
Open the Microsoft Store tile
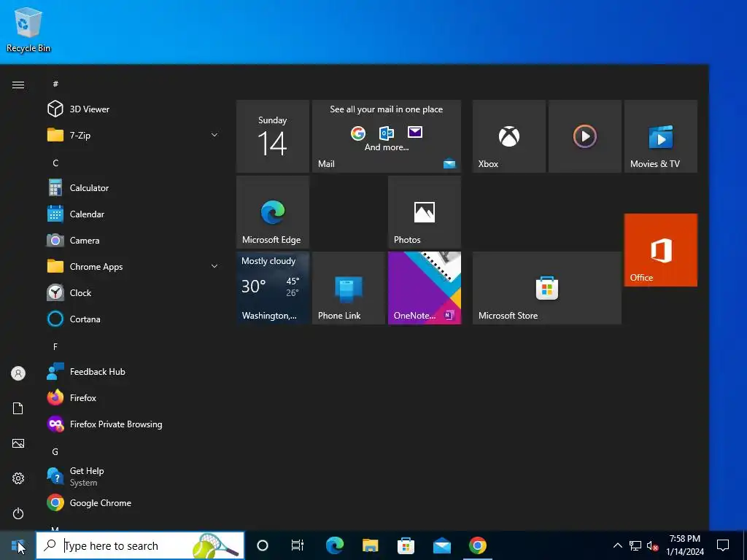[547, 288]
